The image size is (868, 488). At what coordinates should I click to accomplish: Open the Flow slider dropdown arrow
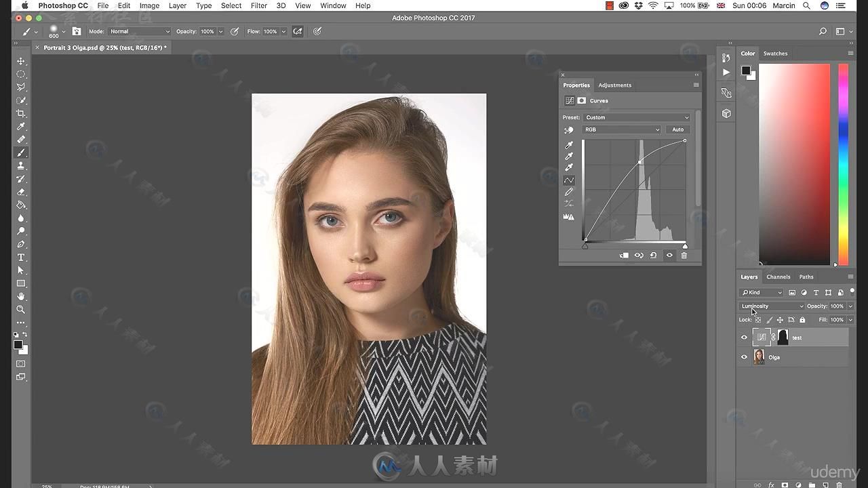[283, 31]
